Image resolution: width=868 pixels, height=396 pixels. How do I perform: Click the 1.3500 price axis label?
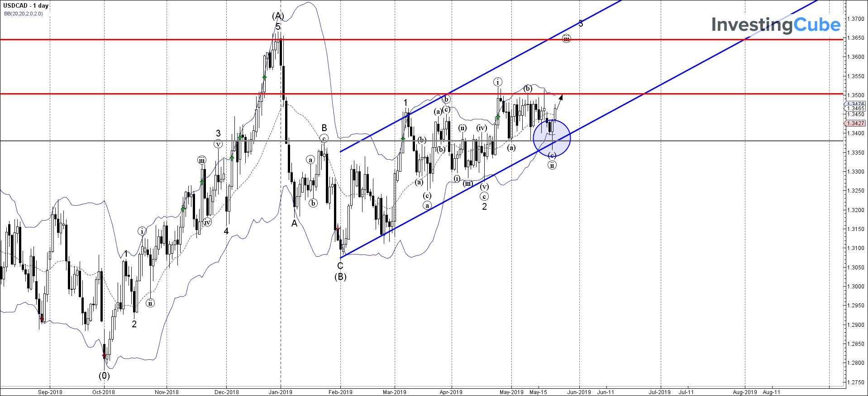[x=856, y=95]
